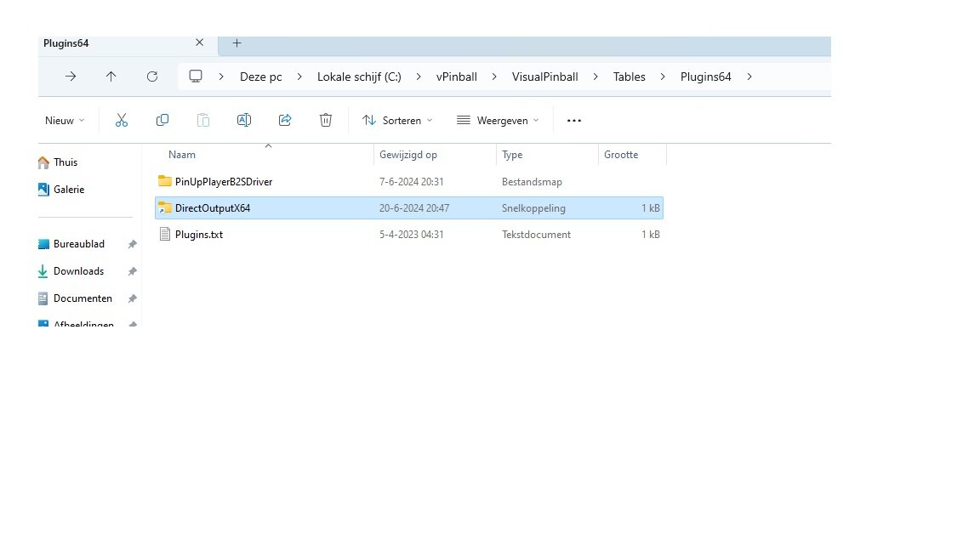
Task: Open the Weergeven view options
Action: 498,121
